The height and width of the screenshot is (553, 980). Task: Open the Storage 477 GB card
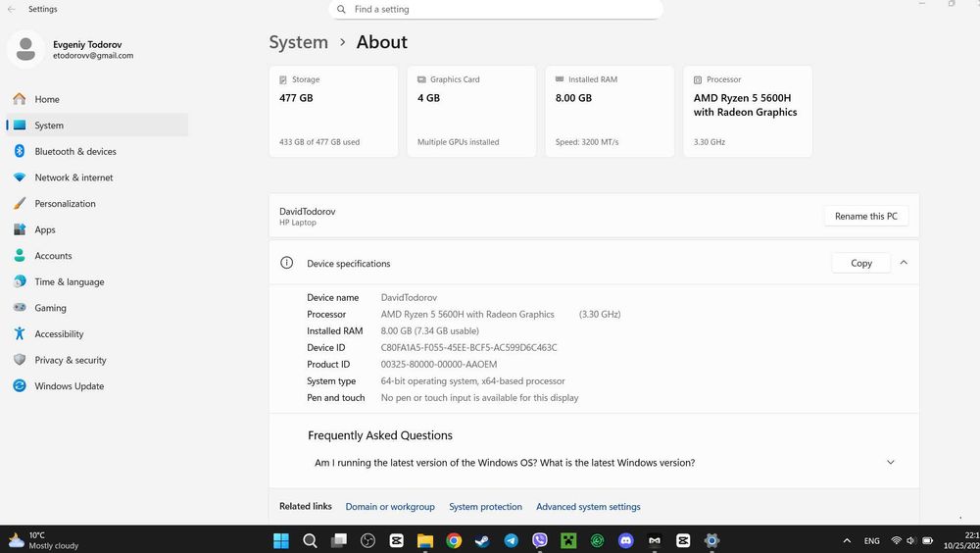tap(333, 112)
